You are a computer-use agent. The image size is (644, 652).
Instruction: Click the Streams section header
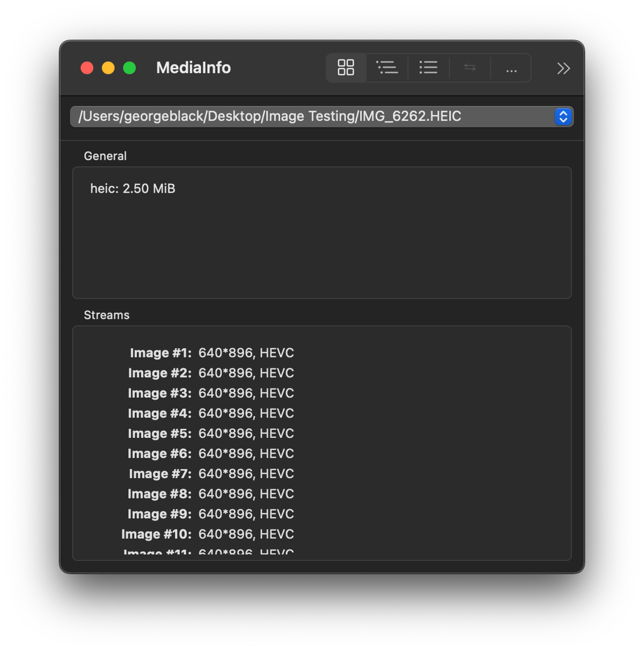pos(106,315)
